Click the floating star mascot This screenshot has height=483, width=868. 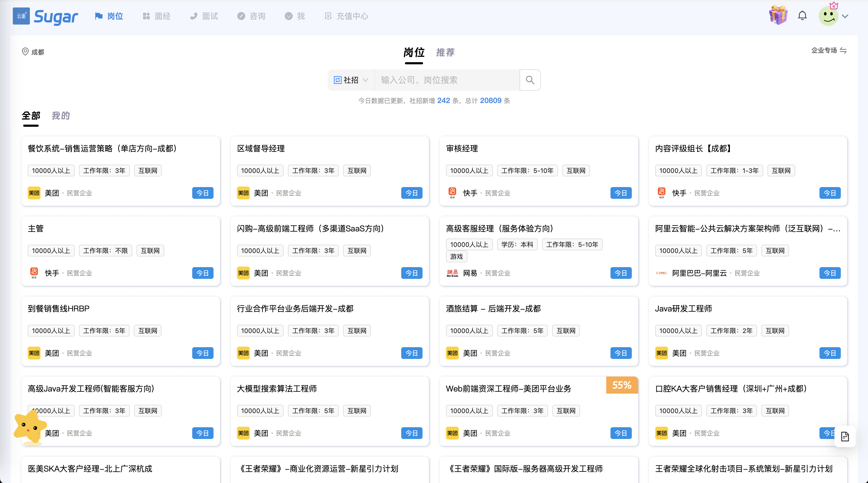tap(30, 426)
